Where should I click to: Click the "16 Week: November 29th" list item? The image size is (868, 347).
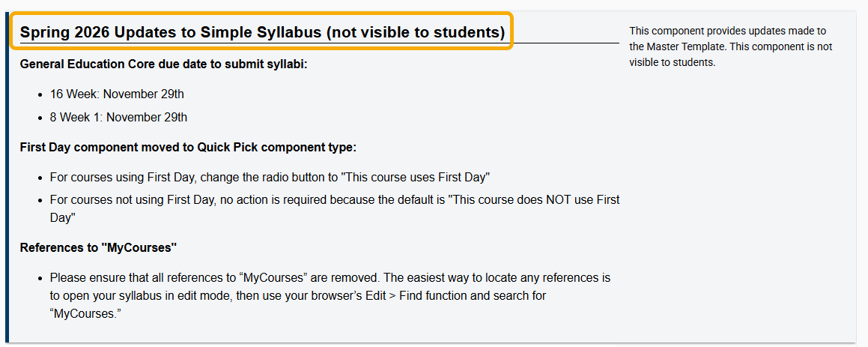(x=117, y=94)
